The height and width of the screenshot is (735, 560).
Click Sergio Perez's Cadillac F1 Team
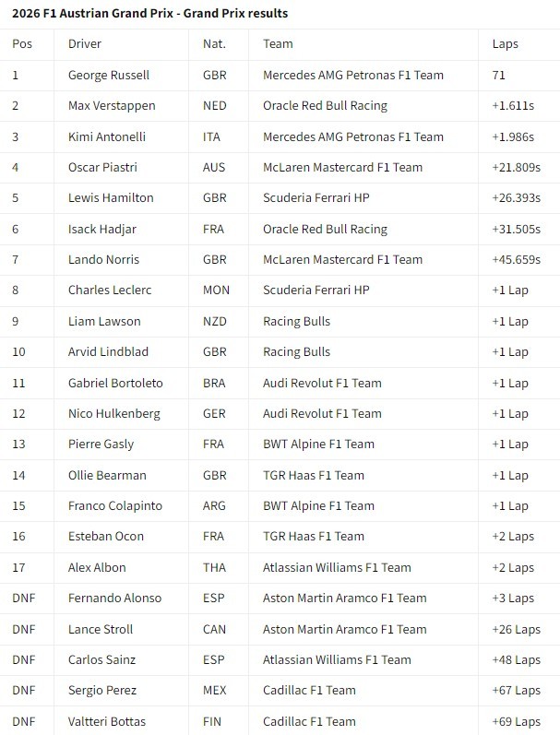click(309, 691)
